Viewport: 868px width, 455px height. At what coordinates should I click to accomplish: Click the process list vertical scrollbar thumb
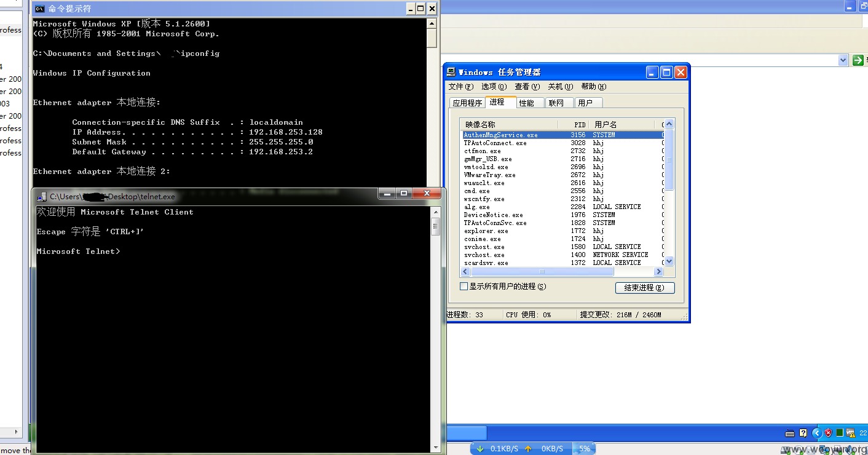click(x=669, y=160)
